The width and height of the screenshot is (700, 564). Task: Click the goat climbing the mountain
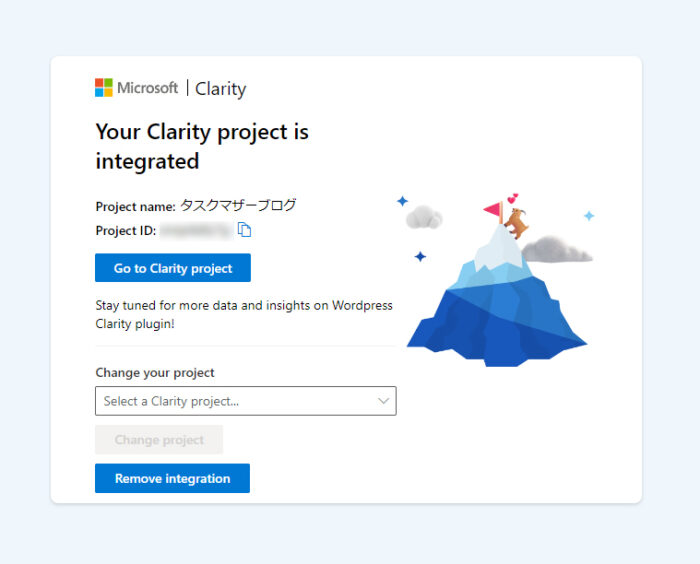coord(517,223)
